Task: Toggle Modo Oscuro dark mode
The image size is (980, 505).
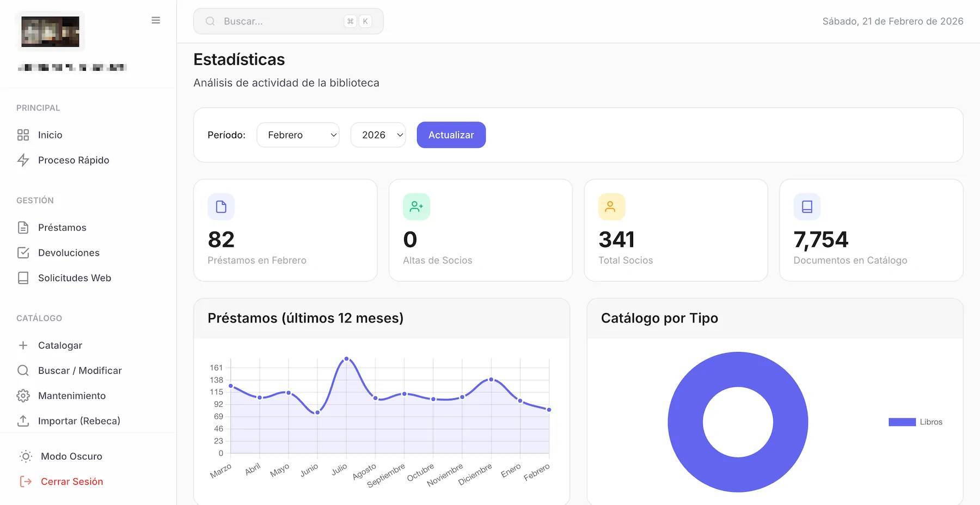Action: [x=71, y=457]
